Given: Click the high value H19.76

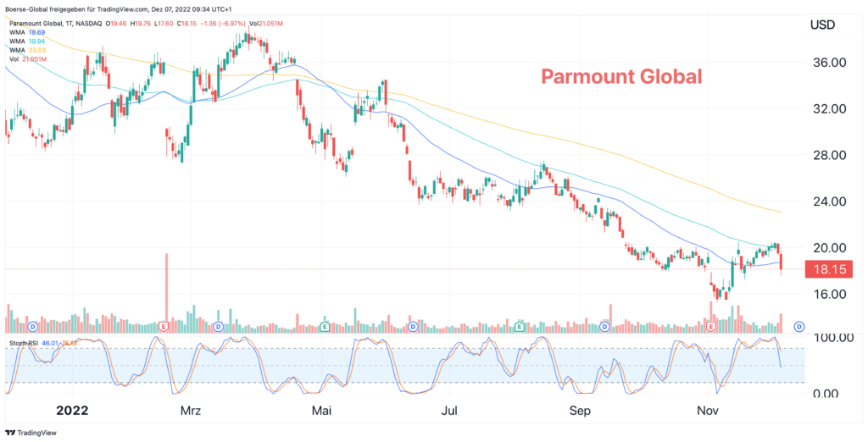Looking at the screenshot, I should point(140,24).
